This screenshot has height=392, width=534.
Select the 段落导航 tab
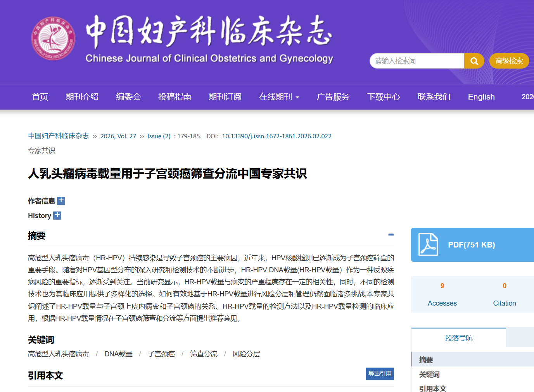(x=458, y=338)
